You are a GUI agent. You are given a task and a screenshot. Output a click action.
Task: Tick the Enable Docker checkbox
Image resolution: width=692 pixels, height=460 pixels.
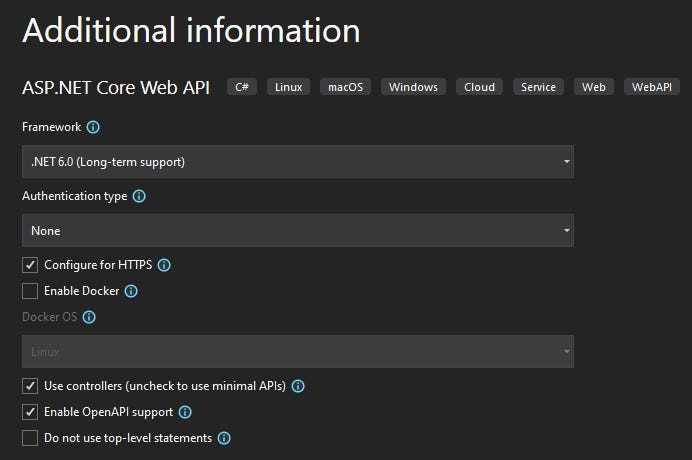pos(30,291)
